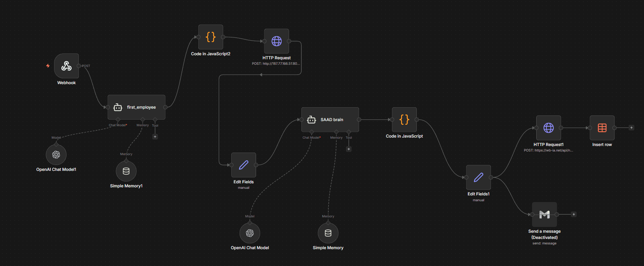
Task: Select the Edit Fields1 pencil node
Action: tap(479, 177)
